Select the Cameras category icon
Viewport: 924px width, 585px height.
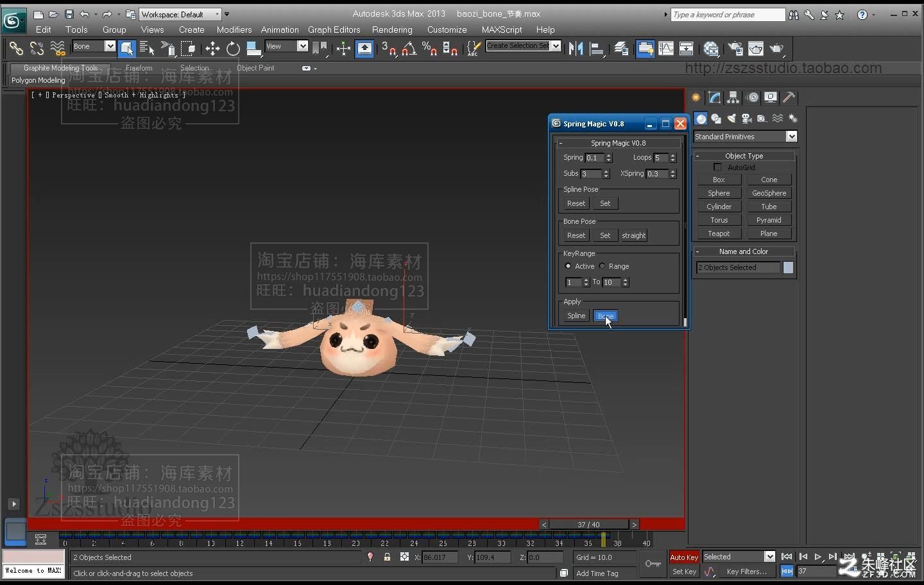746,119
